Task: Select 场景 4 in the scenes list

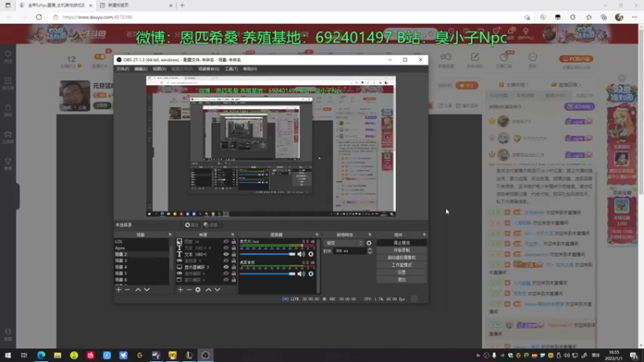Action: pyautogui.click(x=142, y=267)
